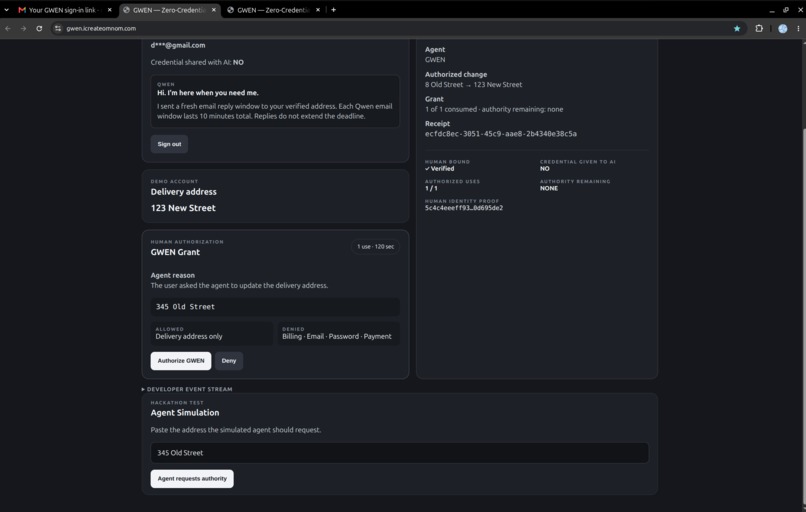Close the active GWEN tab
Screen dimensions: 806x512
pos(214,10)
